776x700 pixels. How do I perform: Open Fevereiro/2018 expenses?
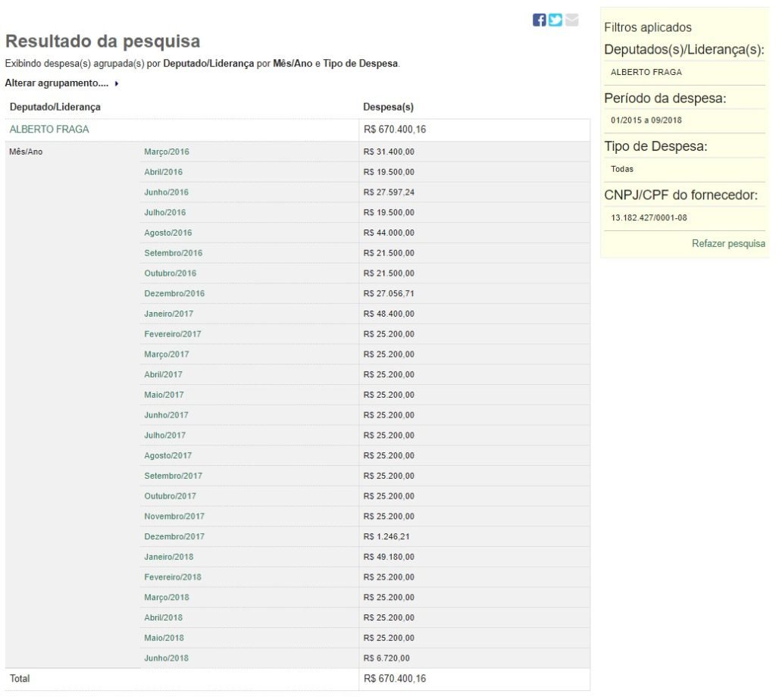point(173,577)
